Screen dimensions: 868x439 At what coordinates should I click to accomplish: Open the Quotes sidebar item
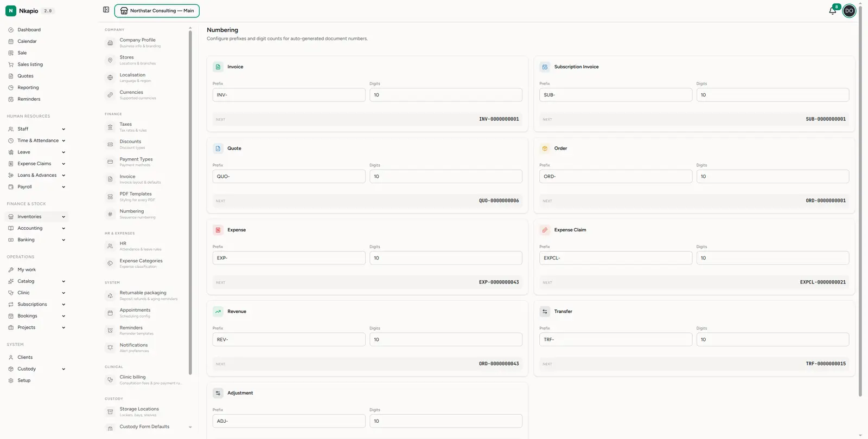(x=36, y=76)
